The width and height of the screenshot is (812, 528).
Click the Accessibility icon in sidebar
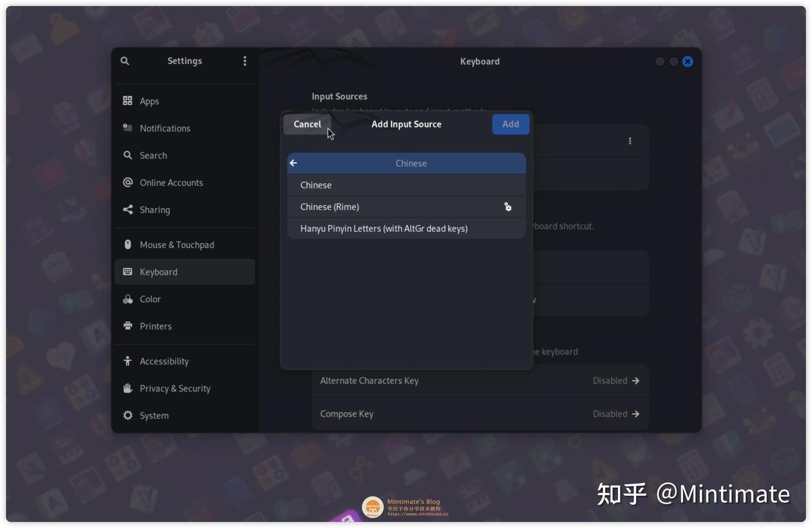pos(127,361)
